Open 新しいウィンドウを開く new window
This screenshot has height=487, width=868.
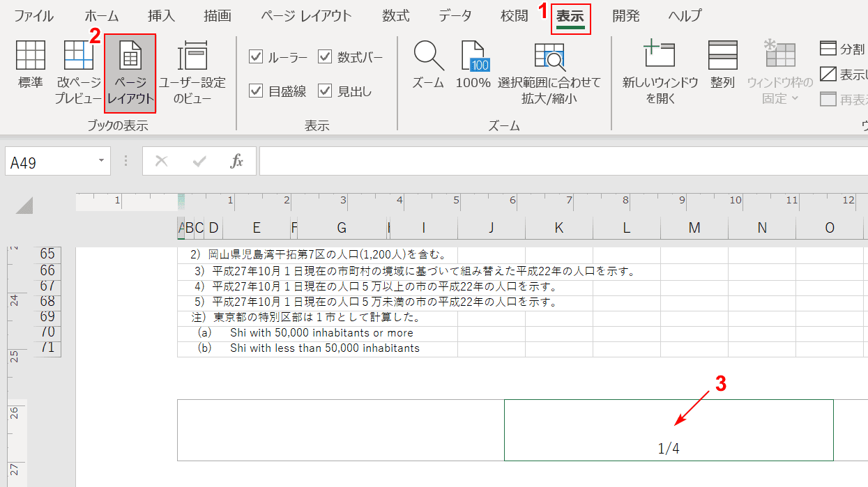point(660,72)
